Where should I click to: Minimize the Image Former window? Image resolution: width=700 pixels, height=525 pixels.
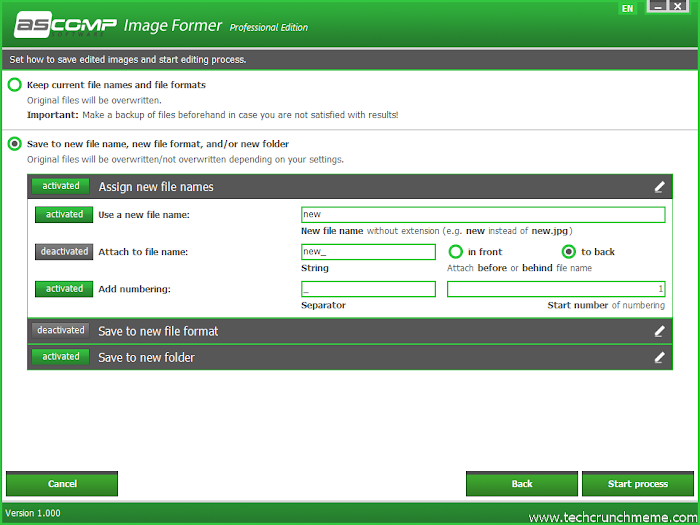[658, 6]
